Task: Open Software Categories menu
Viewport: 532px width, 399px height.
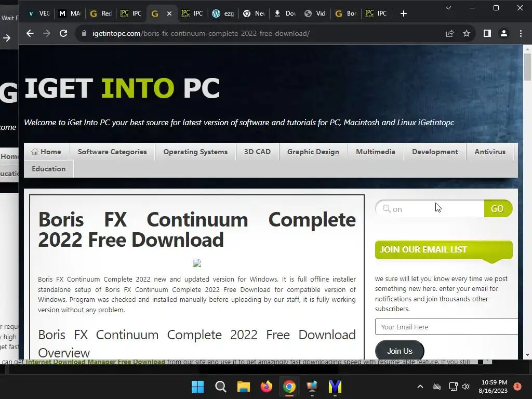Action: (x=112, y=152)
